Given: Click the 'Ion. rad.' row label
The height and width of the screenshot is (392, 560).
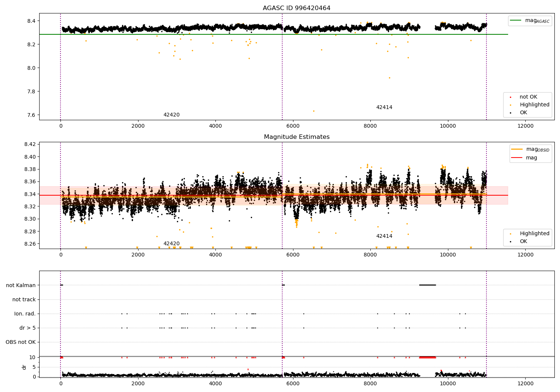Looking at the screenshot, I should 25,314.
